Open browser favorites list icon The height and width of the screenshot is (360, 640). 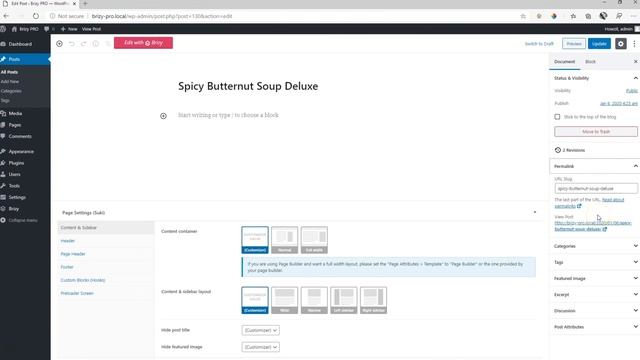573,16
